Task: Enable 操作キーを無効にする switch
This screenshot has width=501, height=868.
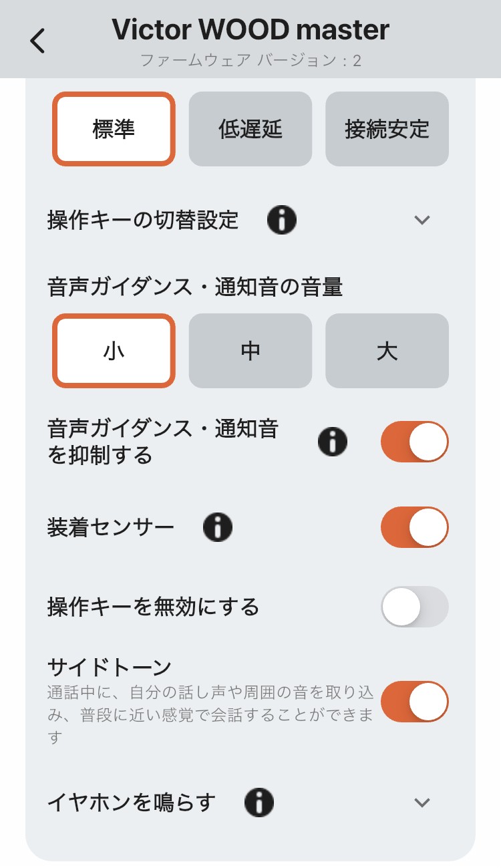Action: tap(414, 607)
